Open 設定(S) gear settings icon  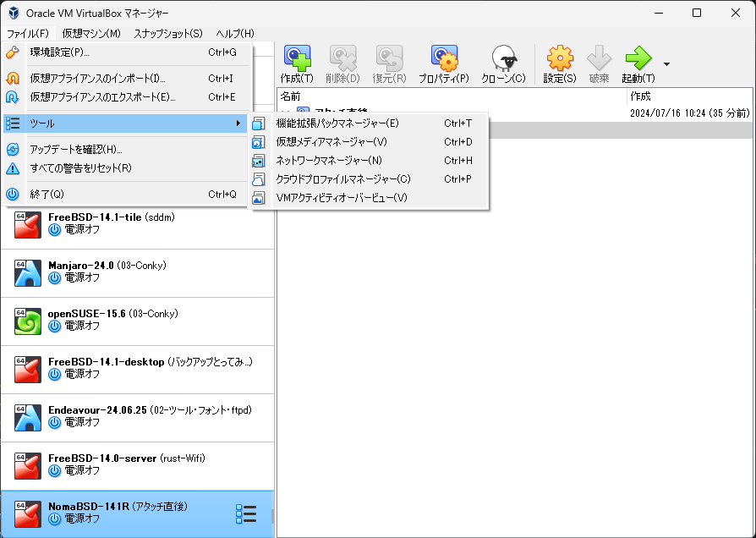coord(560,58)
